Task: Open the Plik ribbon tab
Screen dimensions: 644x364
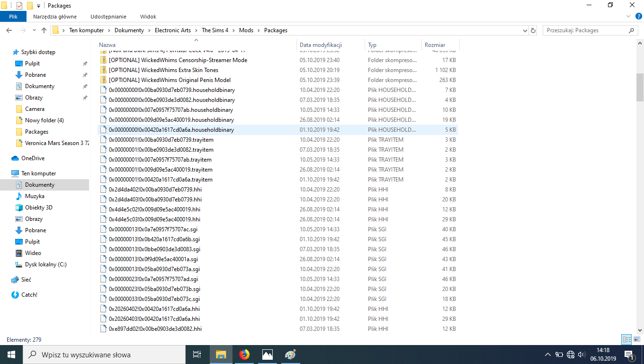Action: pyautogui.click(x=13, y=17)
